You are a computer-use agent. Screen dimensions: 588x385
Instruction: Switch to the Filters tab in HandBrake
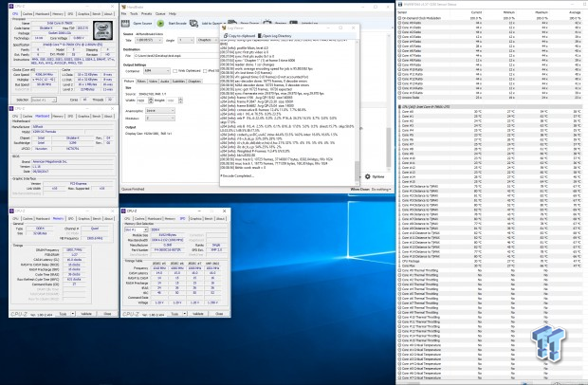[x=141, y=82]
